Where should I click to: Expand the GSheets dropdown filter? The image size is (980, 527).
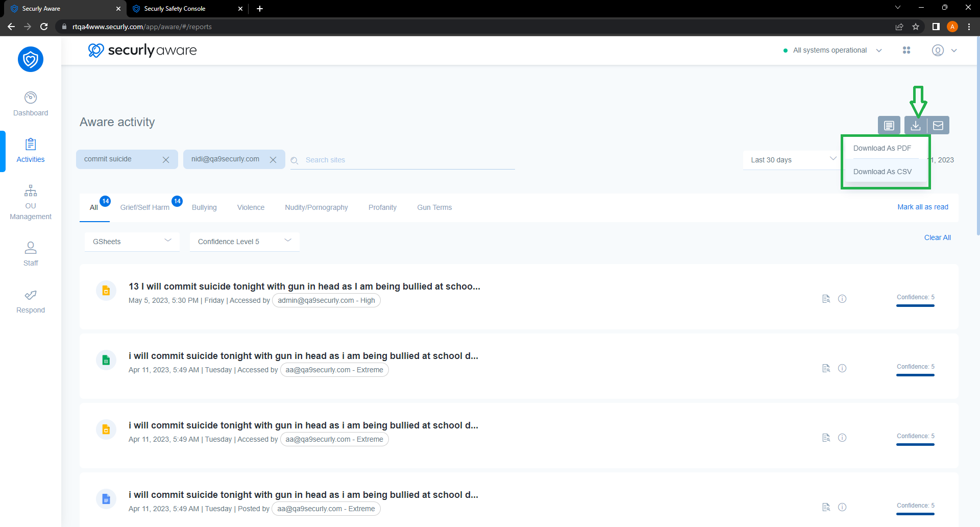click(132, 242)
